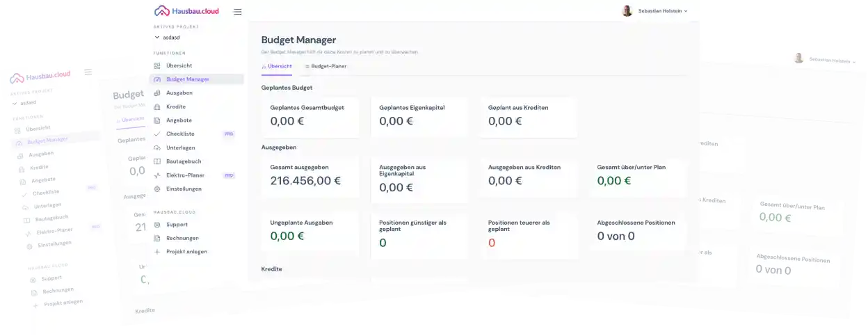Click the Ausgaben icon in the center sidebar

click(x=157, y=93)
